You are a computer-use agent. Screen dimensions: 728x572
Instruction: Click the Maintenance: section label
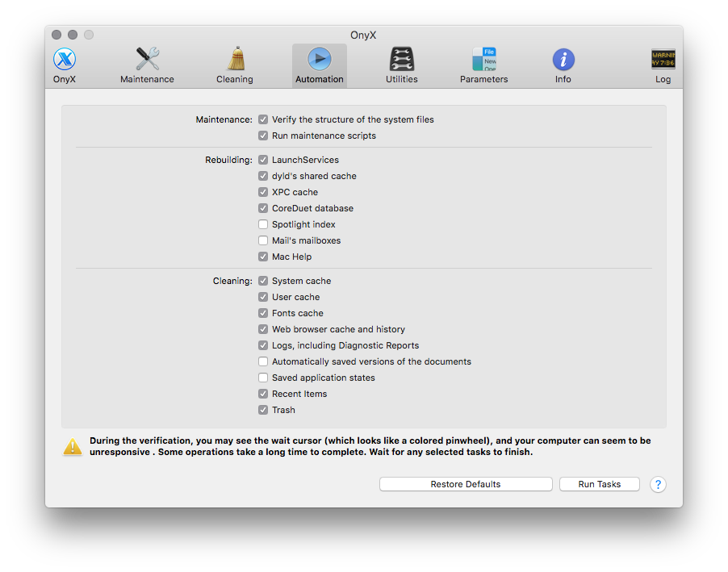pyautogui.click(x=224, y=119)
